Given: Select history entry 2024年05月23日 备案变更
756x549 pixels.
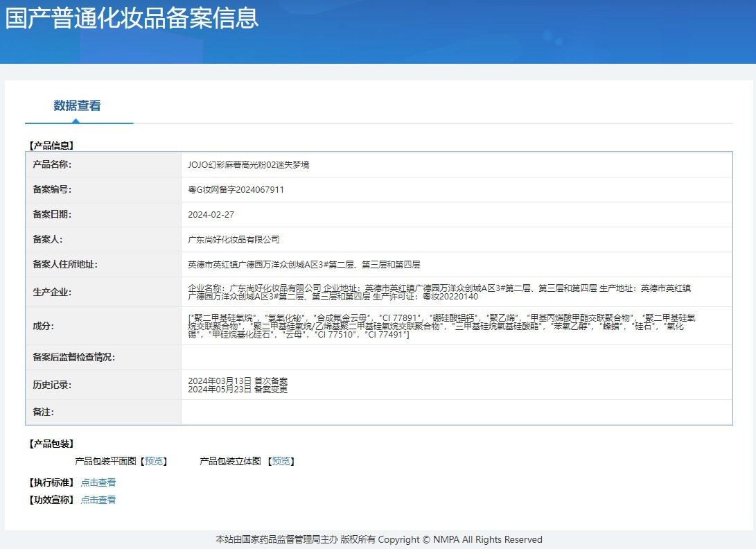Looking at the screenshot, I should [x=238, y=390].
